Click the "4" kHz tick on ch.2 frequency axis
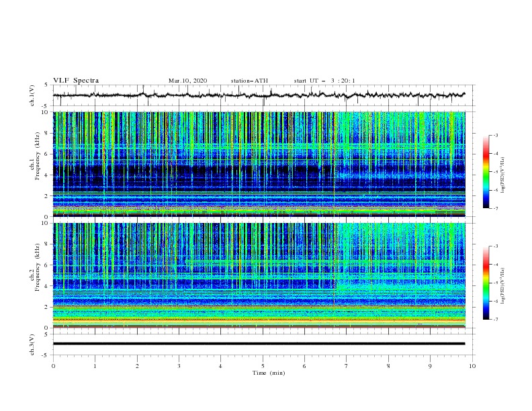532x411 pixels. click(x=48, y=286)
